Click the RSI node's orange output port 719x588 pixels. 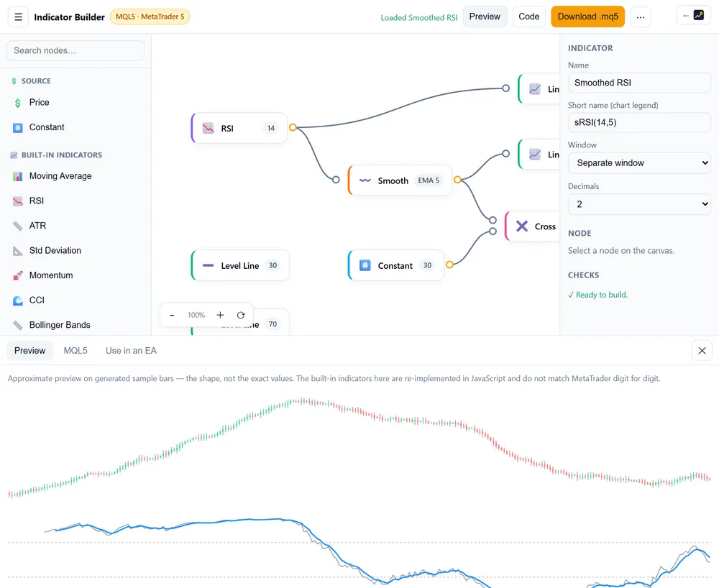coord(293,127)
